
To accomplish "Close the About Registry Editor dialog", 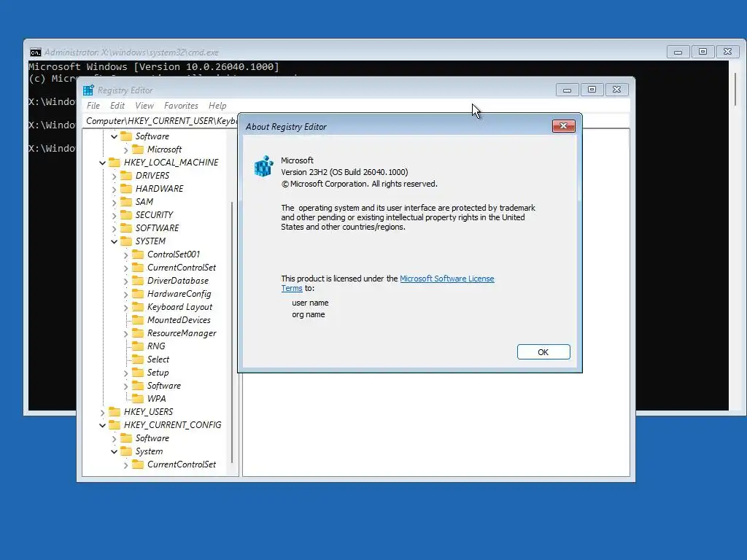I will [x=564, y=125].
